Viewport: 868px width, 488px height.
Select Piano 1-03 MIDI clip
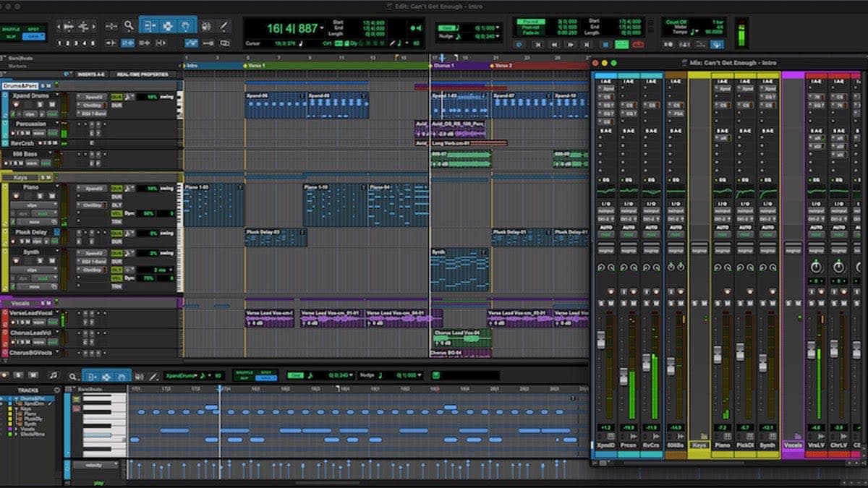pyautogui.click(x=214, y=205)
